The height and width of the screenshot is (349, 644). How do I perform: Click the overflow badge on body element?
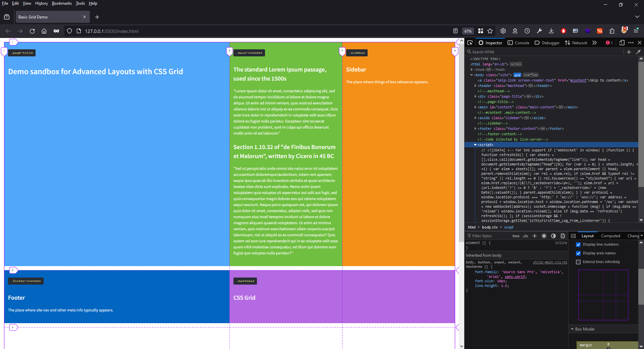click(531, 75)
